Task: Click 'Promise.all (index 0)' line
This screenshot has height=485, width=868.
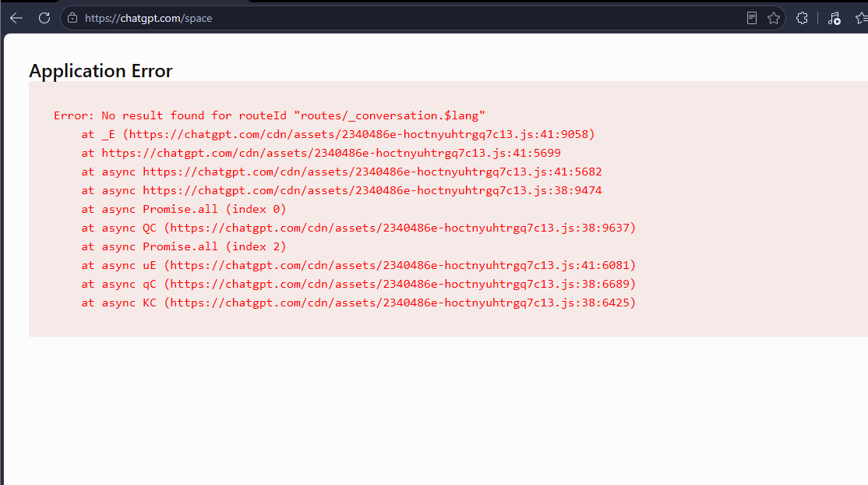Action: click(184, 209)
